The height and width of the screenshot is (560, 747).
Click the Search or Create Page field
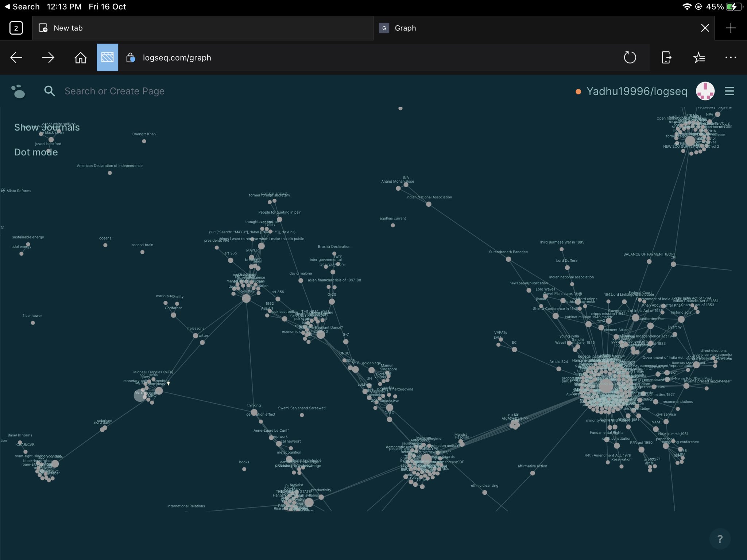115,91
